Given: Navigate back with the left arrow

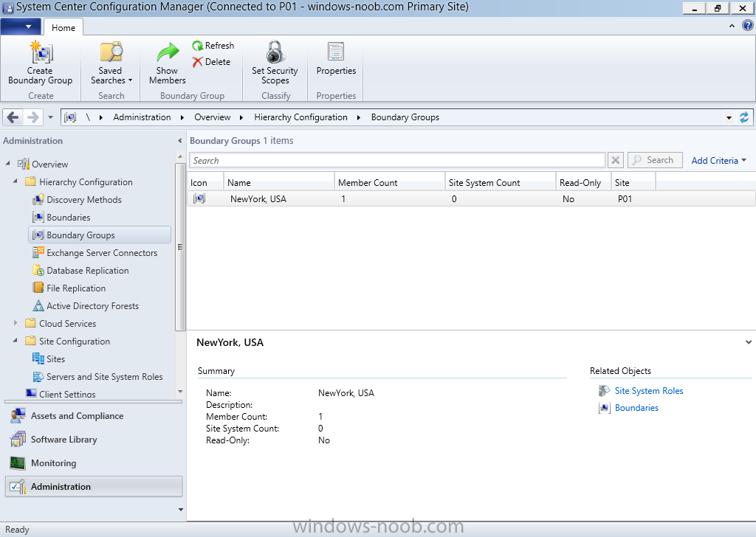Looking at the screenshot, I should (x=13, y=117).
